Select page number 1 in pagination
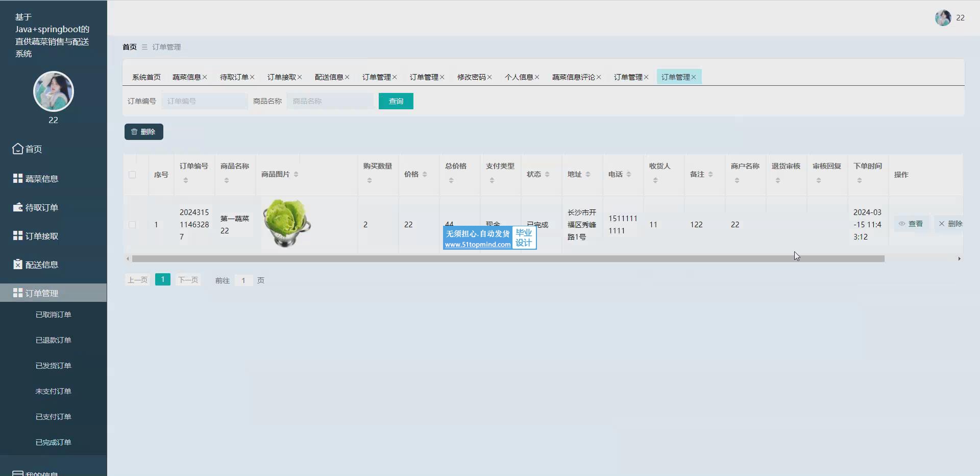Viewport: 980px width, 476px height. click(163, 279)
